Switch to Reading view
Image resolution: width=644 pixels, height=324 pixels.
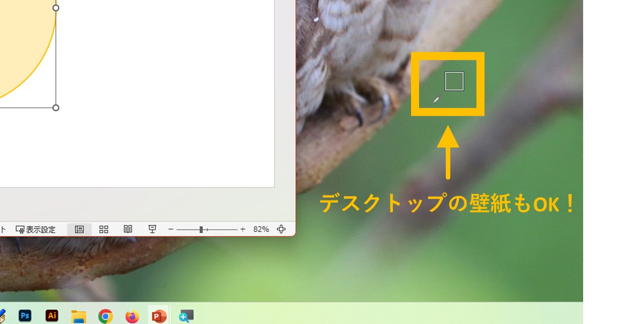[128, 229]
